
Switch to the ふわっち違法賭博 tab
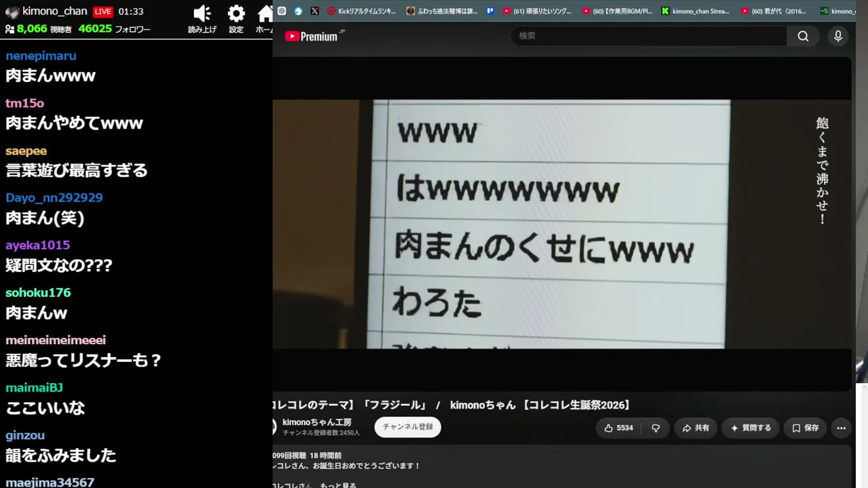[x=442, y=11]
